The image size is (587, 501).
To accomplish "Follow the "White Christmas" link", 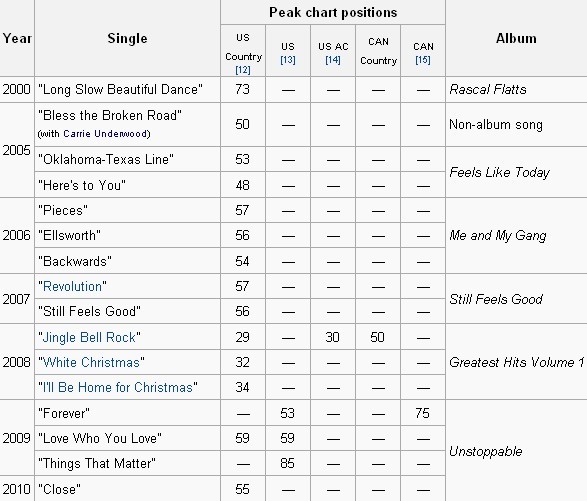I will [x=91, y=362].
